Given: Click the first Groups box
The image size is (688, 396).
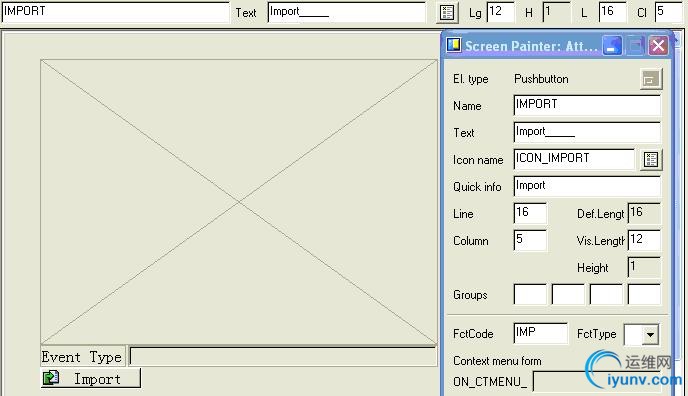Looking at the screenshot, I should 530,294.
